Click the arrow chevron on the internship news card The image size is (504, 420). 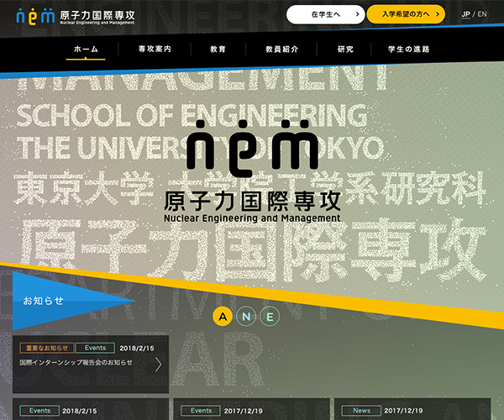click(x=158, y=365)
